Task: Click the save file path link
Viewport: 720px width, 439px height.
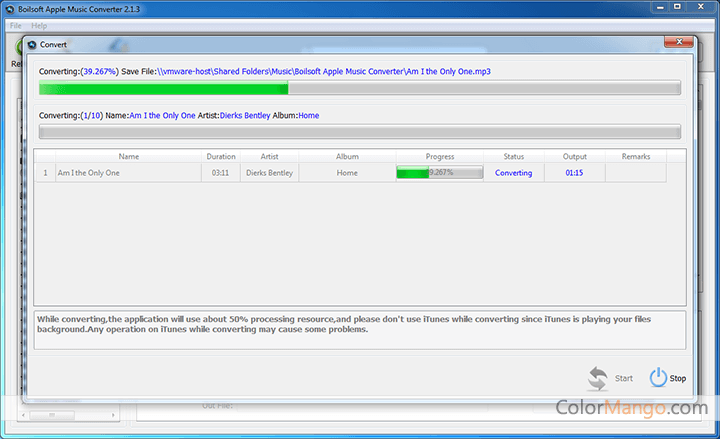Action: click(x=324, y=72)
